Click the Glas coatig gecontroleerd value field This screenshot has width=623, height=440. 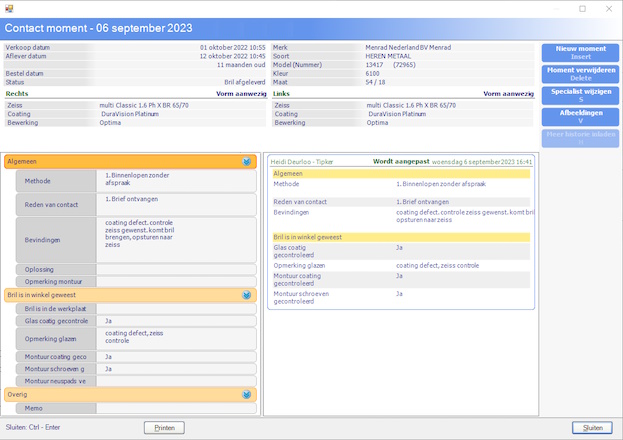(175, 321)
